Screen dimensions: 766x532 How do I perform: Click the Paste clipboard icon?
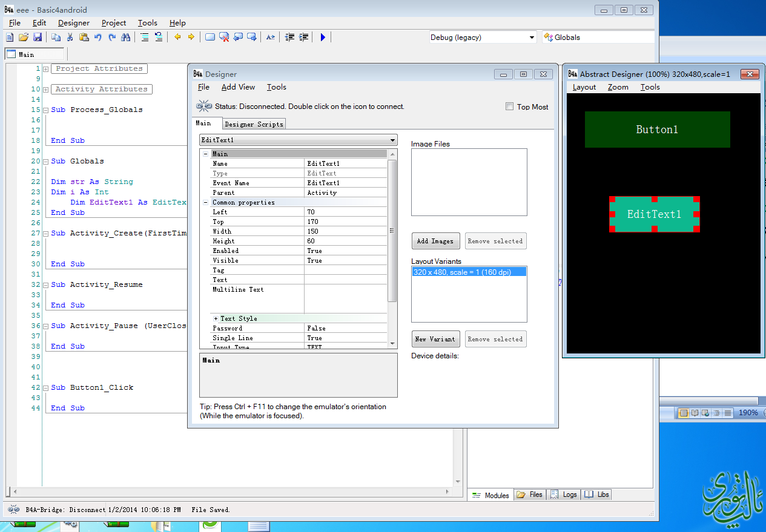click(84, 38)
